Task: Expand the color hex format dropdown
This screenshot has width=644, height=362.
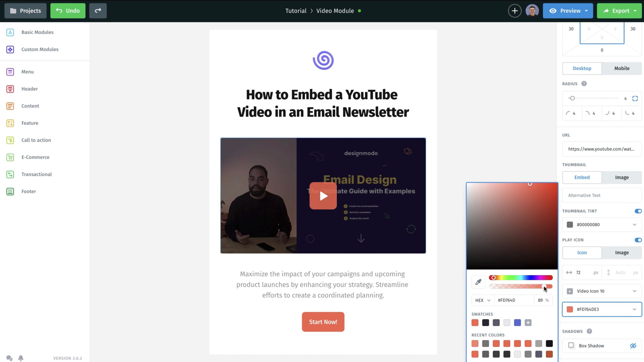Action: (483, 300)
